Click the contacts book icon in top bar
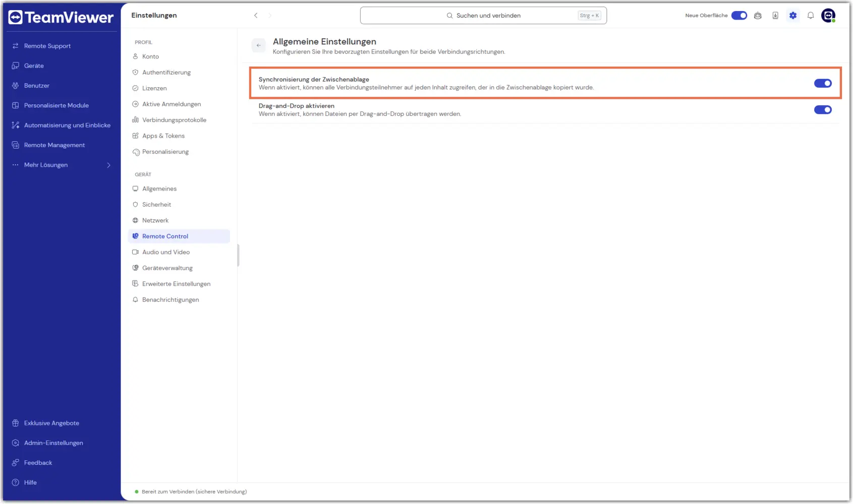Viewport: 853px width, 504px height. (775, 16)
